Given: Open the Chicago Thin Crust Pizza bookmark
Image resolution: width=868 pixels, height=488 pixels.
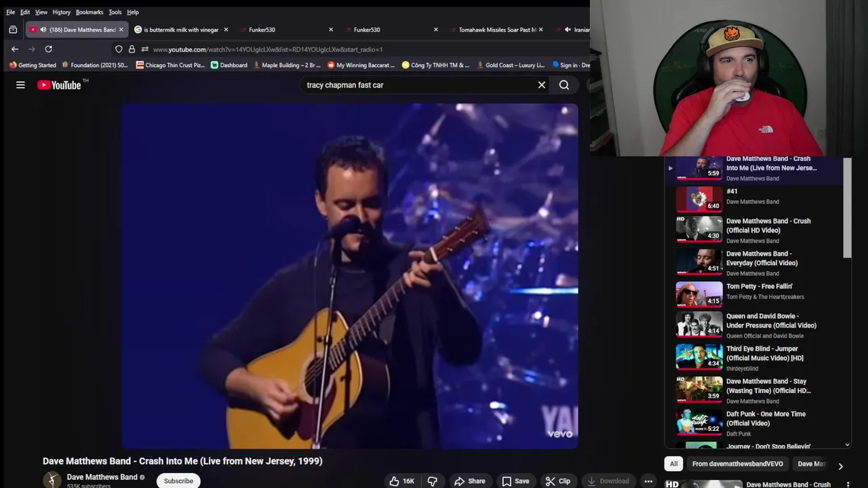Looking at the screenshot, I should pyautogui.click(x=170, y=65).
